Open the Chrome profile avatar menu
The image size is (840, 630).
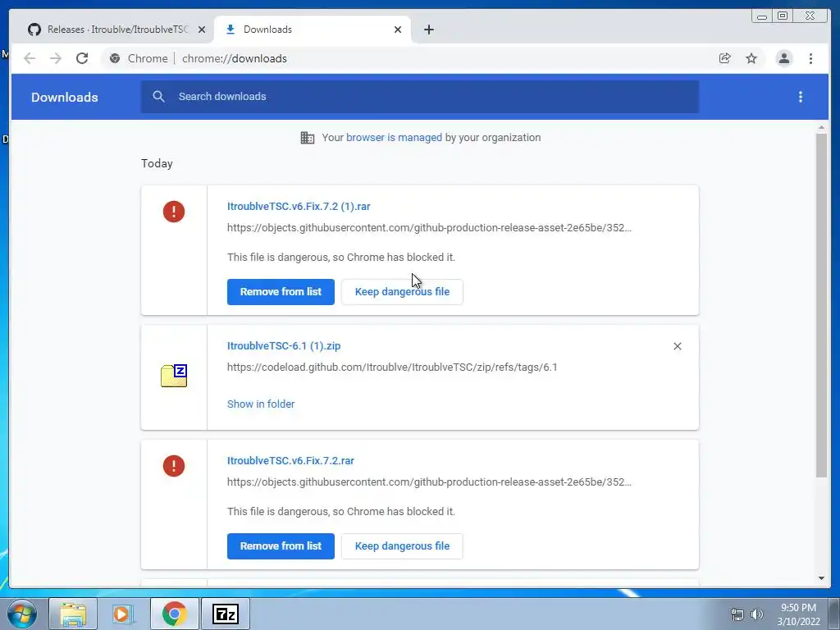click(x=783, y=58)
